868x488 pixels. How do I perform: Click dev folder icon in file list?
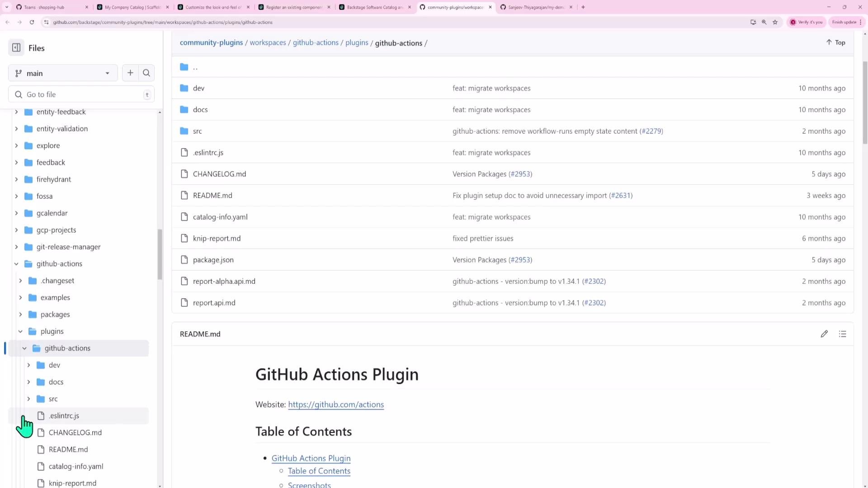coord(184,88)
